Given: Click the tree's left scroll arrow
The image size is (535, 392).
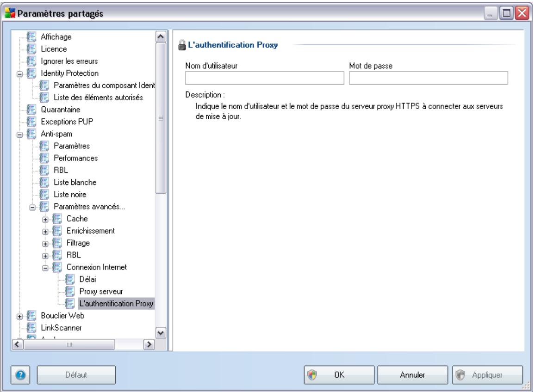Looking at the screenshot, I should 18,345.
